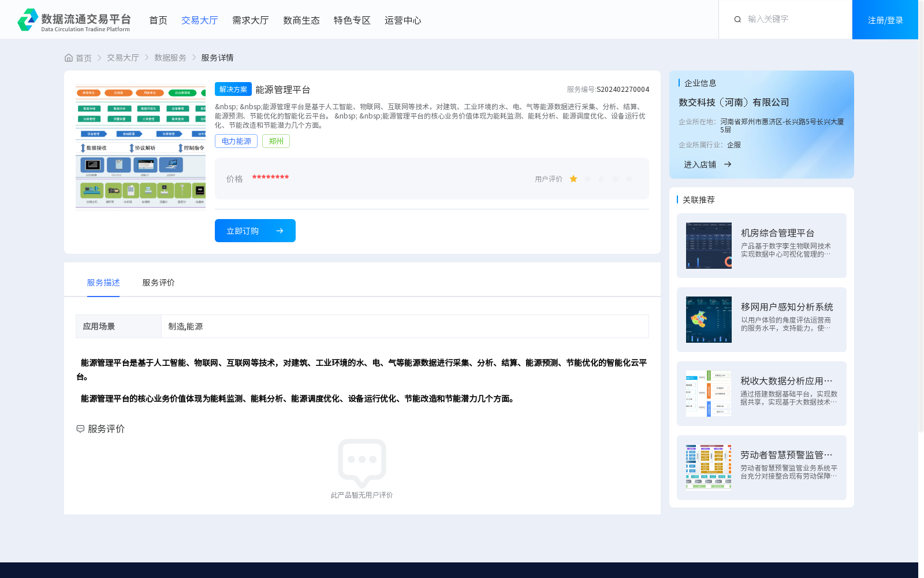Image resolution: width=924 pixels, height=578 pixels.
Task: Click the 郑州 tag
Action: point(276,141)
